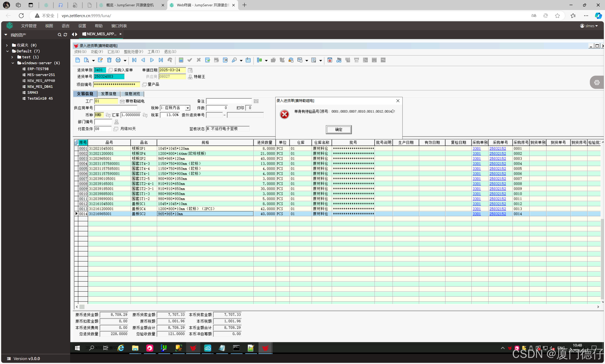
Task: Jump to last record navigation icon
Action: [161, 60]
